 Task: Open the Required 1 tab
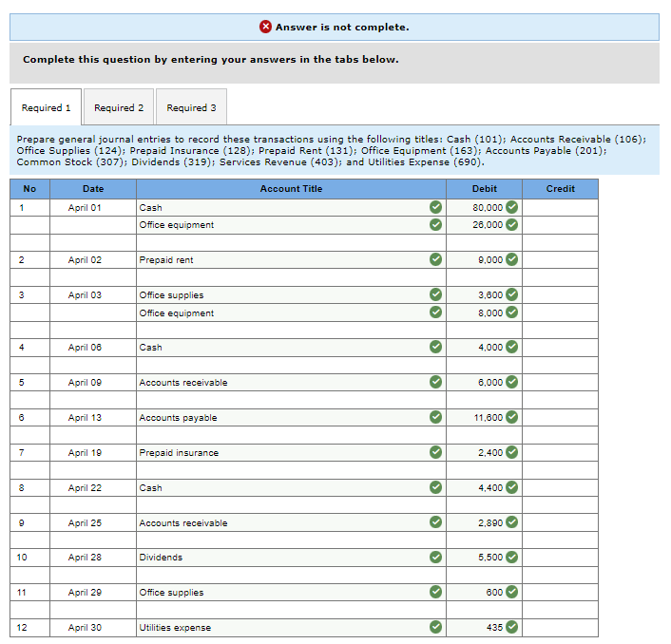46,107
